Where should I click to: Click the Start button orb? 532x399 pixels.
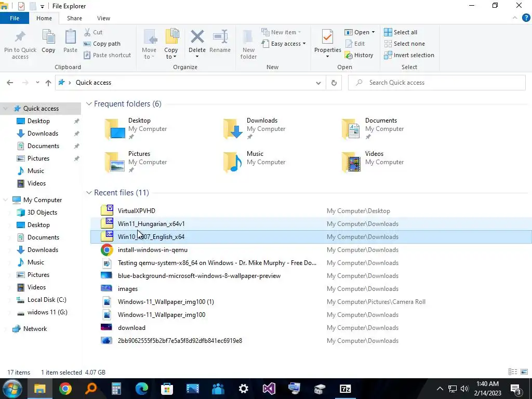point(12,389)
